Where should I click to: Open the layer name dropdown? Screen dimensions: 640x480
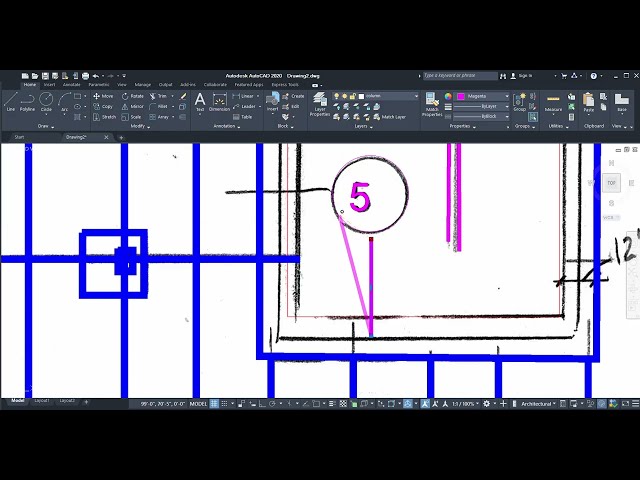pyautogui.click(x=416, y=96)
